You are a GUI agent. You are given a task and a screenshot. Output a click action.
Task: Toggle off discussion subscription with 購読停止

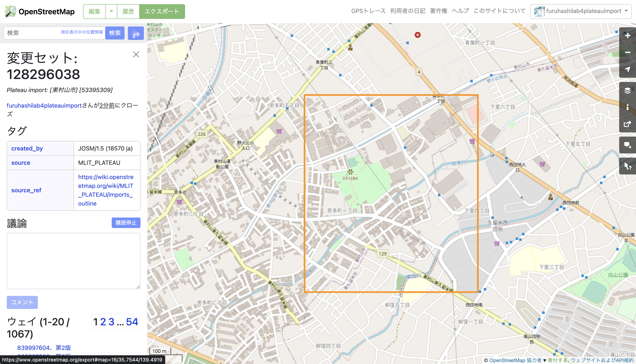pos(126,223)
